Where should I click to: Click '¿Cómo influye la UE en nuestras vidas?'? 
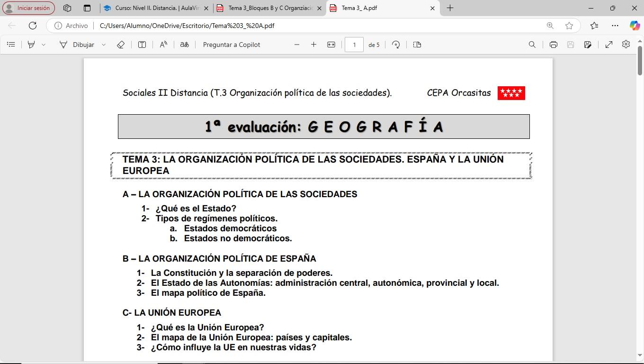tap(233, 347)
